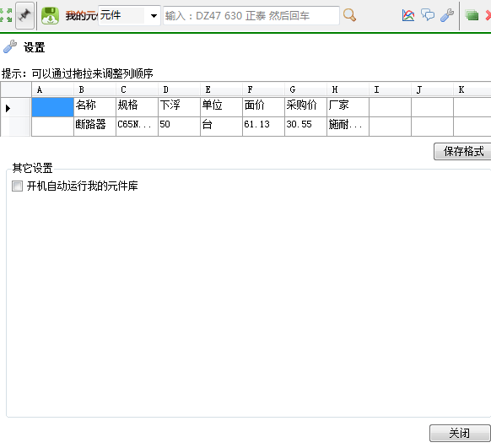
Task: Click the red close X icon
Action: [488, 15]
